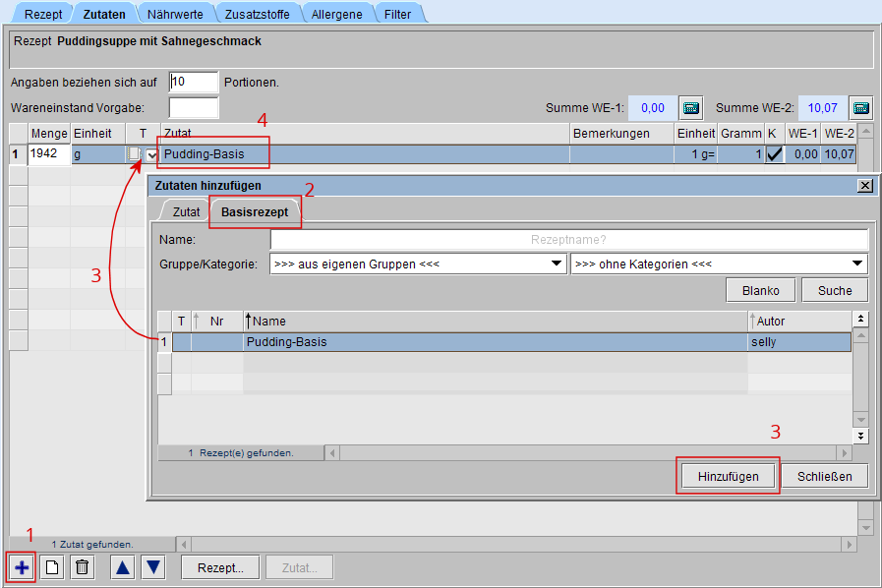Image resolution: width=882 pixels, height=588 pixels.
Task: Click the Wareneinstand Vorgabe input field
Action: [194, 107]
